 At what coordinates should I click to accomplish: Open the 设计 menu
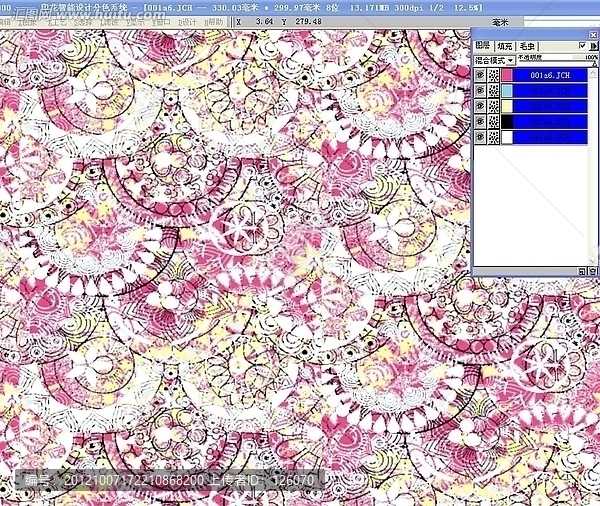click(187, 22)
